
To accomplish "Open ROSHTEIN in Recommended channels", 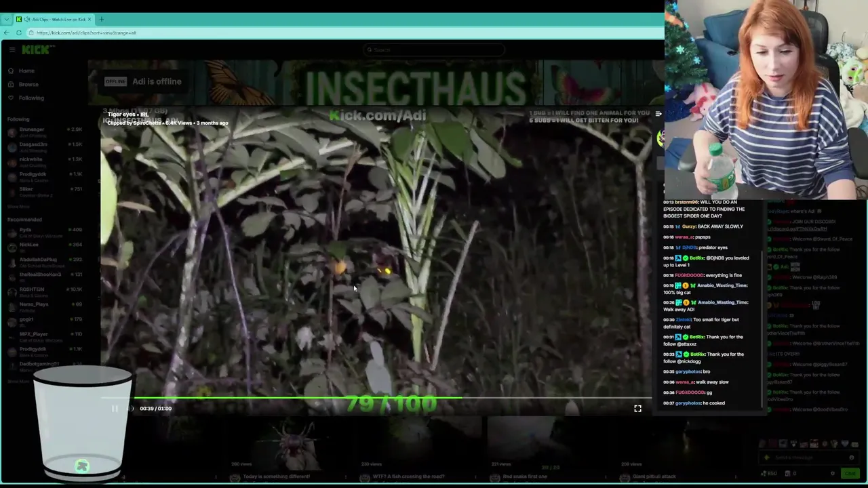I will (44, 291).
